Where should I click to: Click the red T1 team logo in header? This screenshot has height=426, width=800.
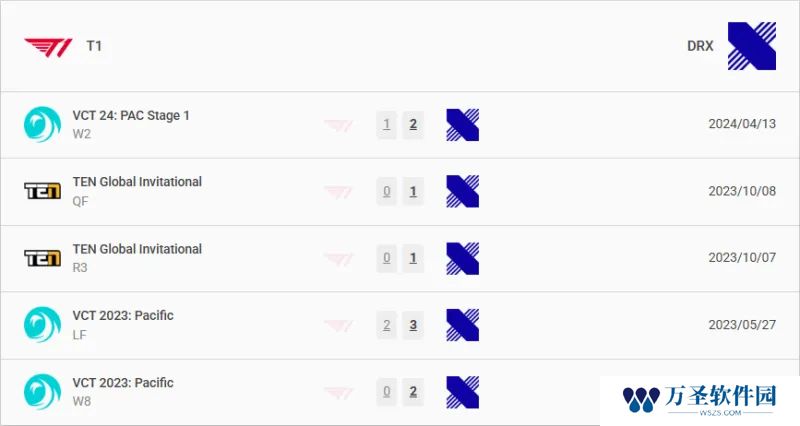48,47
